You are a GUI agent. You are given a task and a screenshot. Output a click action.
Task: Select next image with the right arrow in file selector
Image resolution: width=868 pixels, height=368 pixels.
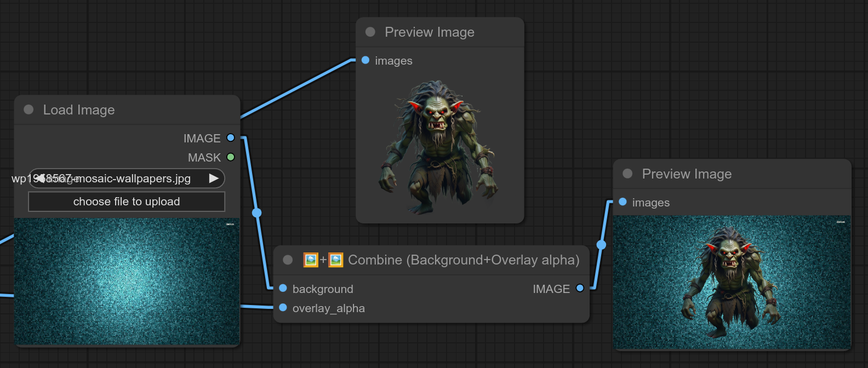click(x=214, y=179)
